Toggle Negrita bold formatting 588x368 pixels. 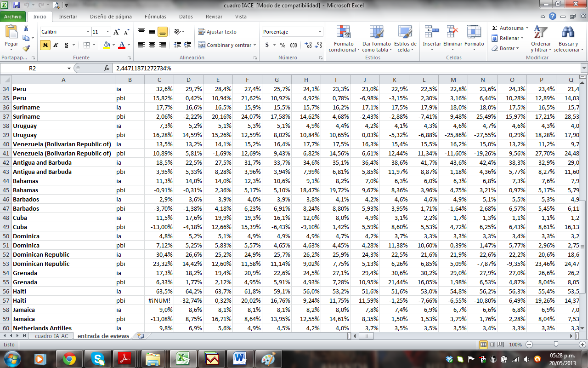(x=45, y=45)
